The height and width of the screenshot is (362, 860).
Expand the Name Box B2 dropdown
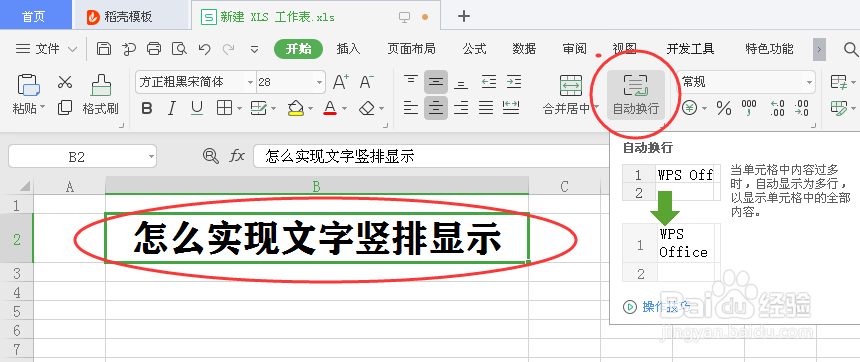pyautogui.click(x=151, y=157)
